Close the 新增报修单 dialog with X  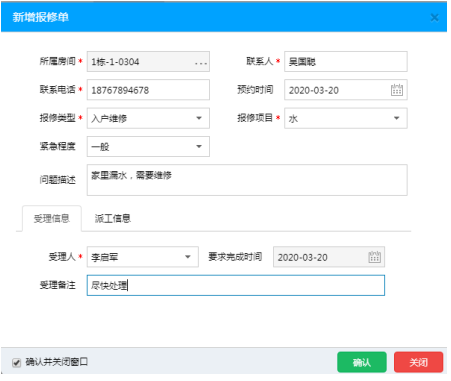(434, 17)
